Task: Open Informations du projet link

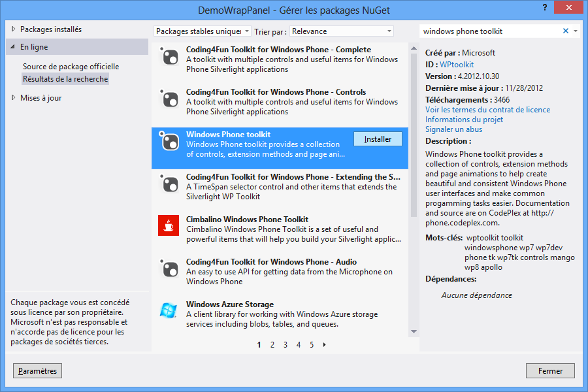Action: 464,120
